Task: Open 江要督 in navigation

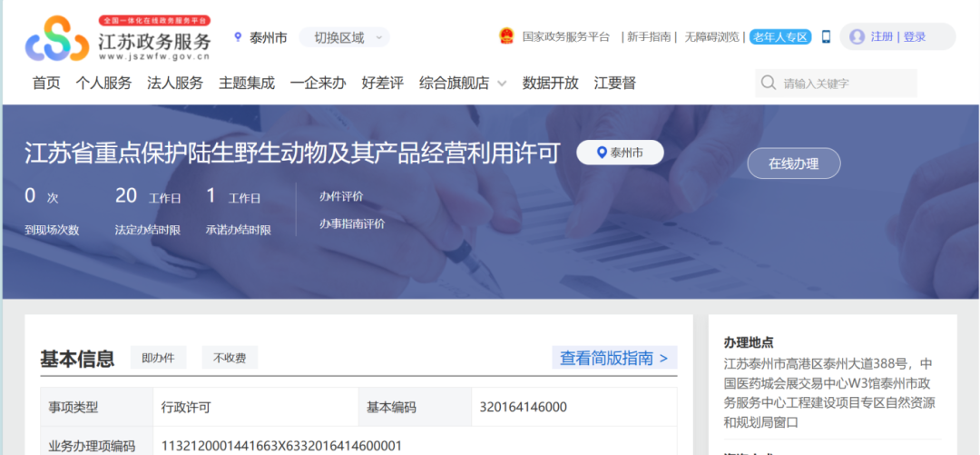Action: [615, 84]
